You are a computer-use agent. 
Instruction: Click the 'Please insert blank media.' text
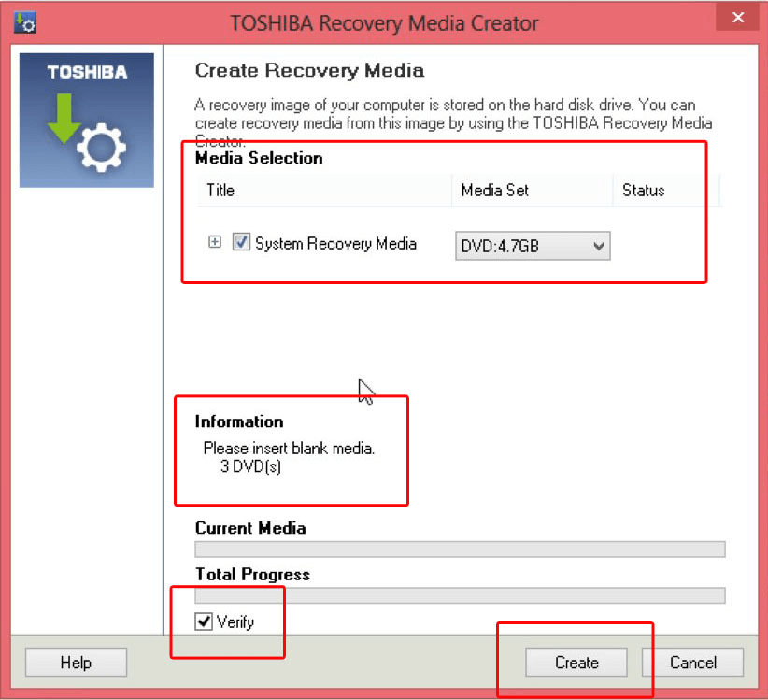click(289, 449)
